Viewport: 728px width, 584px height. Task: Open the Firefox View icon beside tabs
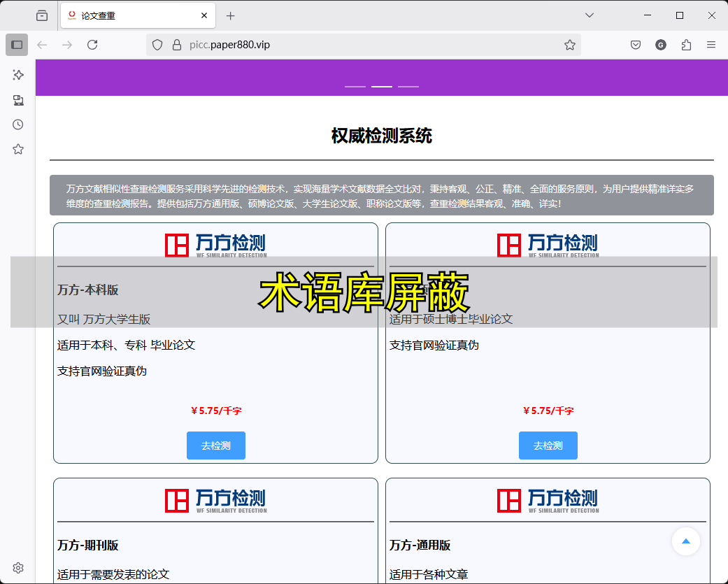click(x=42, y=16)
